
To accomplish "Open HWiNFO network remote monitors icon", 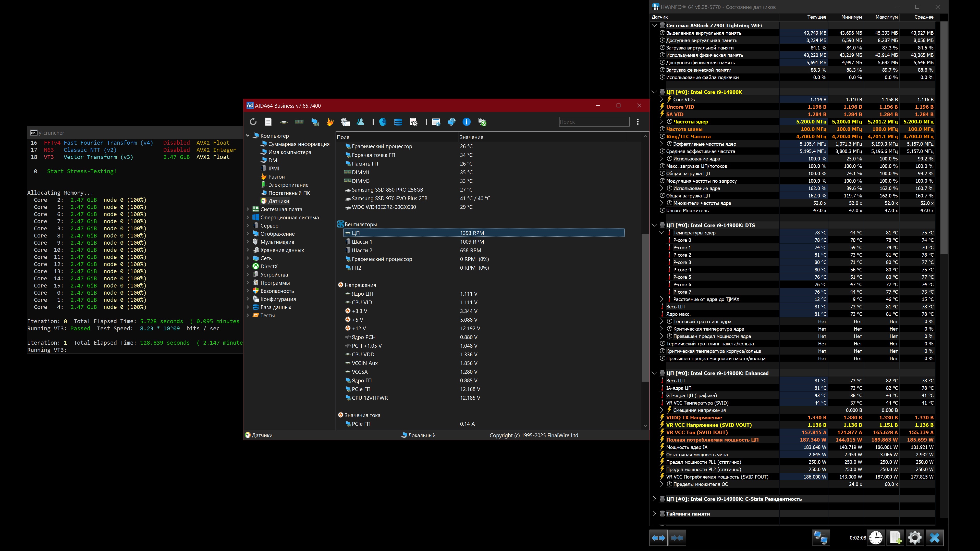I will tap(820, 538).
